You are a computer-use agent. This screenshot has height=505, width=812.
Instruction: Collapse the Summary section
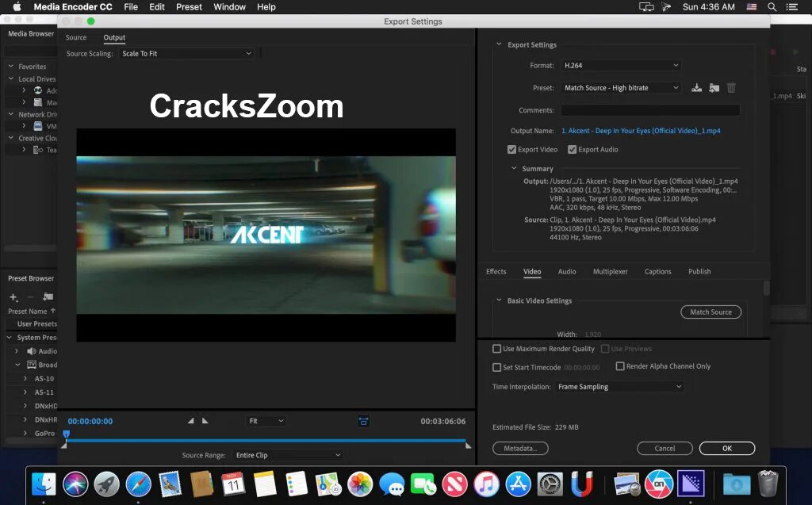pos(514,168)
